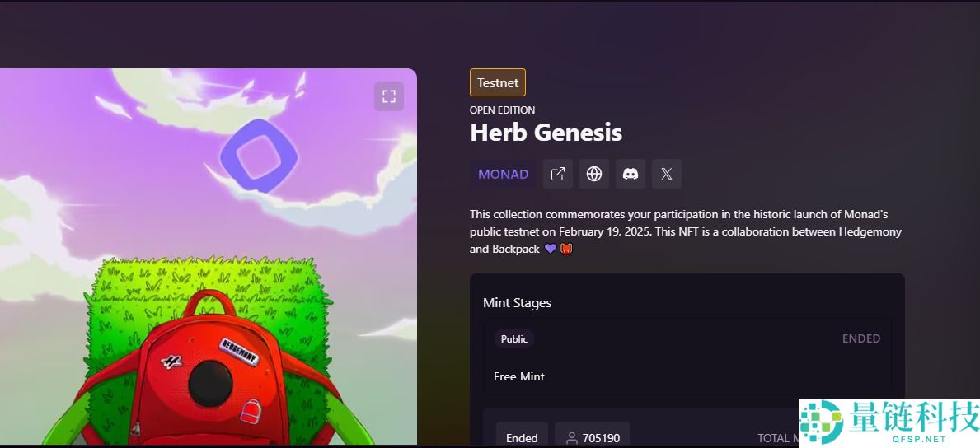Click the ENDED stage status text
This screenshot has height=448, width=980.
click(861, 338)
